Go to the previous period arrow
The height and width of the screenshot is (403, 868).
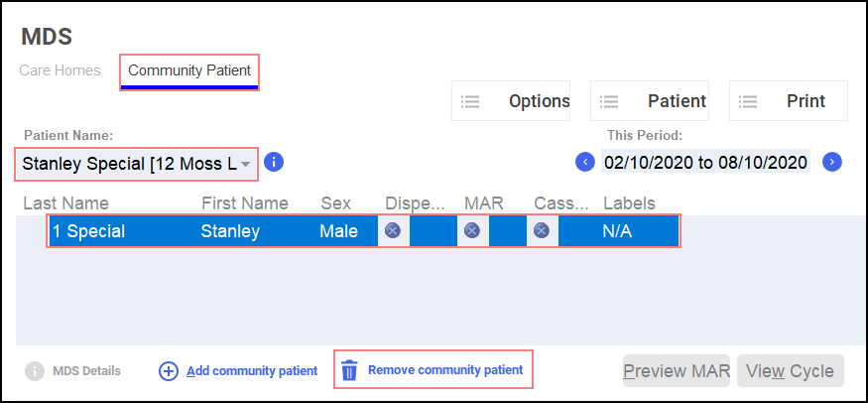tap(585, 162)
